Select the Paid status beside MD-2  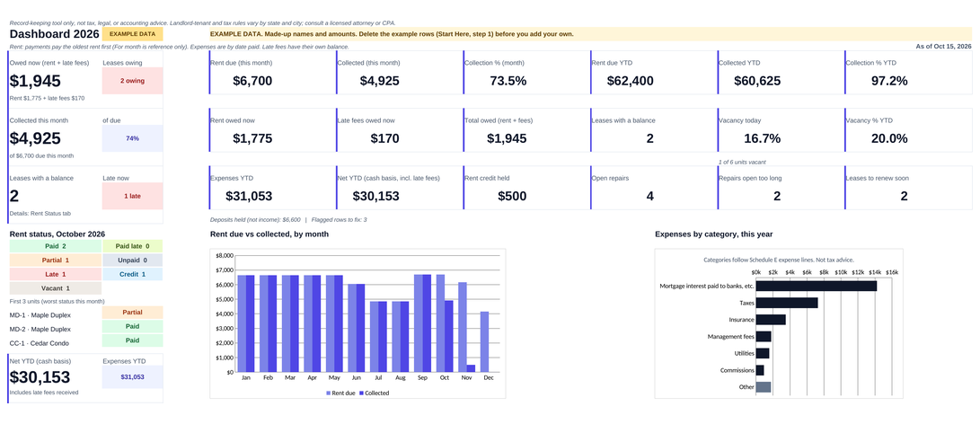pyautogui.click(x=133, y=326)
